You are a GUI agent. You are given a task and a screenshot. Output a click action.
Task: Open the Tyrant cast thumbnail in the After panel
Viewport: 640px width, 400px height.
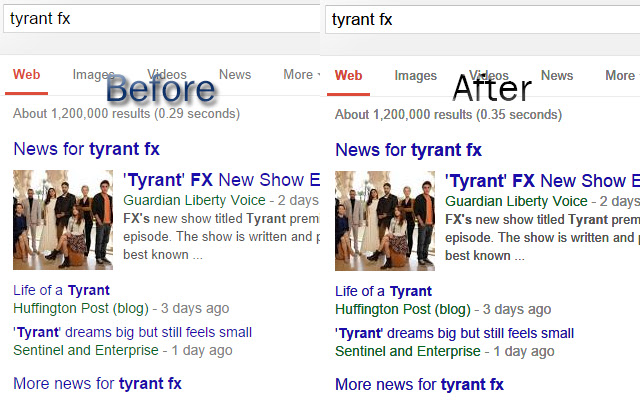(x=385, y=220)
